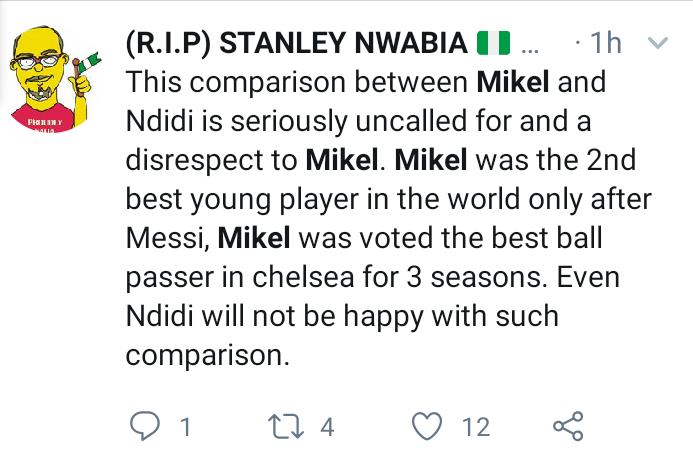Like the tweet with the heart icon
Screen dimensions: 693x464
coord(427,426)
